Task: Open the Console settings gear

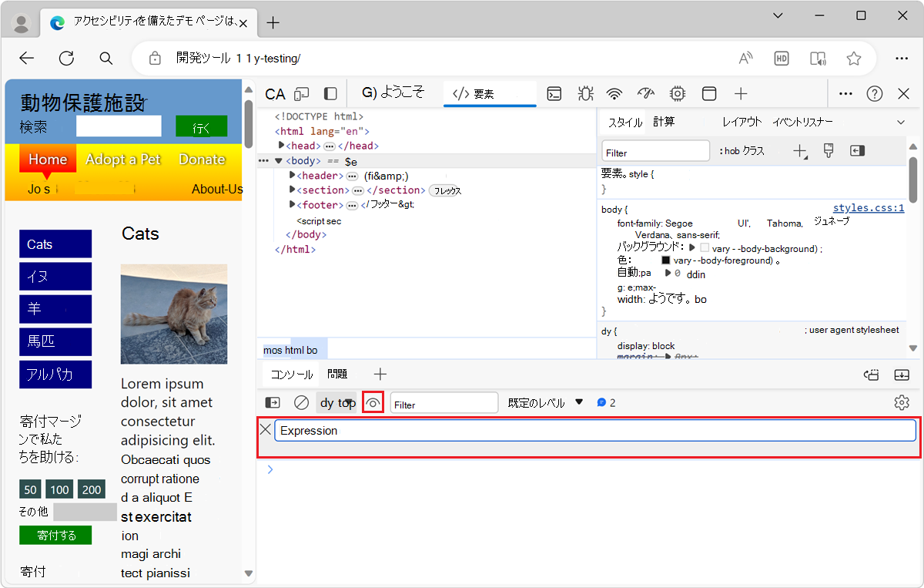Action: tap(902, 402)
